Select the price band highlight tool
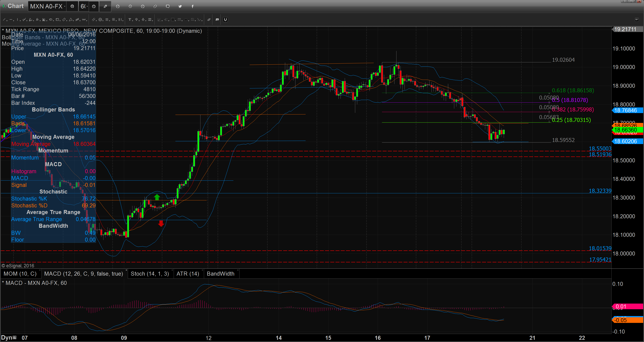Image resolution: width=644 pixels, height=342 pixels. (150, 20)
